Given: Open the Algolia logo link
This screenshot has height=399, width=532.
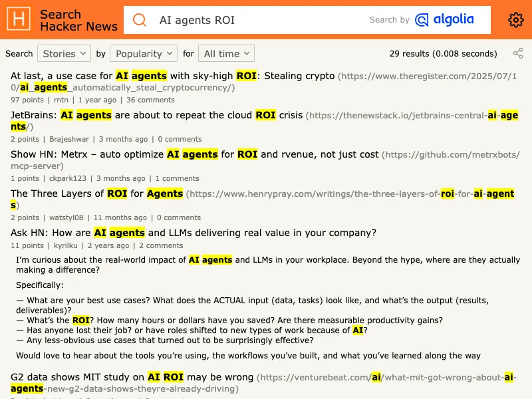Looking at the screenshot, I should [444, 20].
